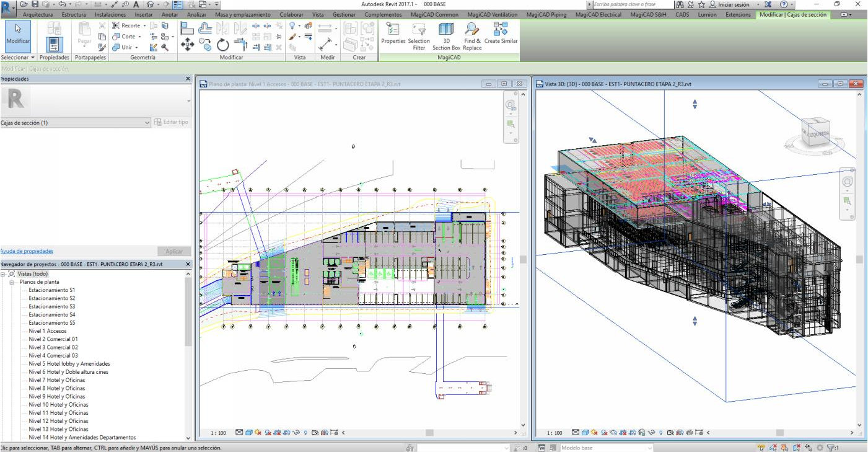The height and width of the screenshot is (452, 868).
Task: Open the quick access toolbar customize dropdown
Action: [x=217, y=4]
